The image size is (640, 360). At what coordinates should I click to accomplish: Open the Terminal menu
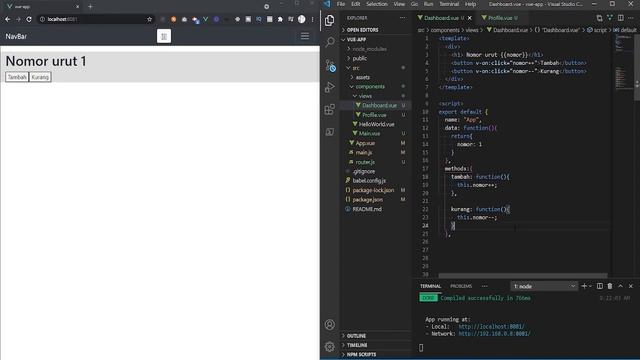coord(449,4)
